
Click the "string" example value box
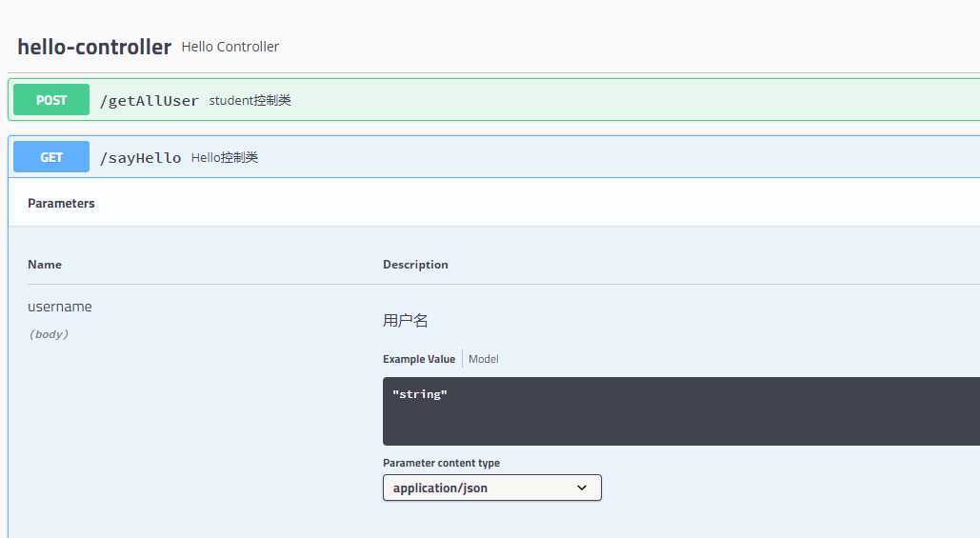click(681, 411)
